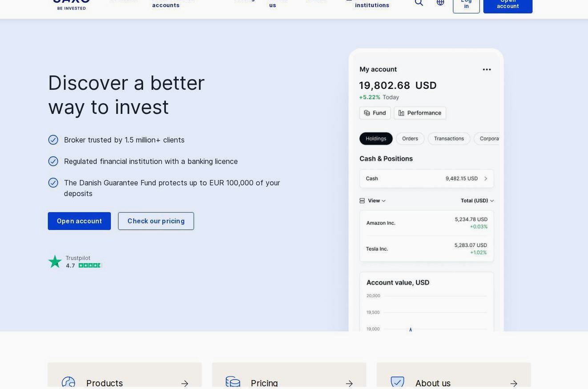Expand the Total (USD) dropdown
Viewport: 588px width, 389px height.
(477, 201)
